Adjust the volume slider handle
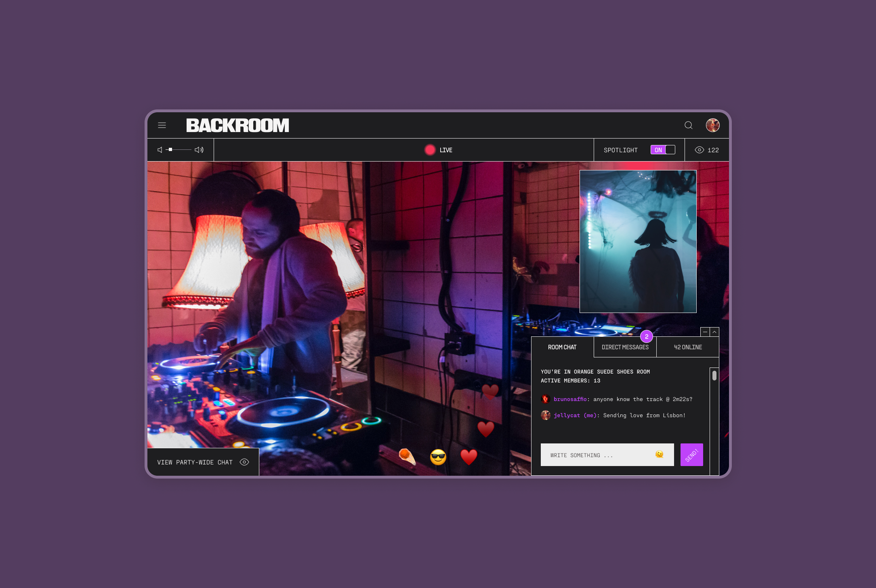Screen dimensions: 876x588 170,149
